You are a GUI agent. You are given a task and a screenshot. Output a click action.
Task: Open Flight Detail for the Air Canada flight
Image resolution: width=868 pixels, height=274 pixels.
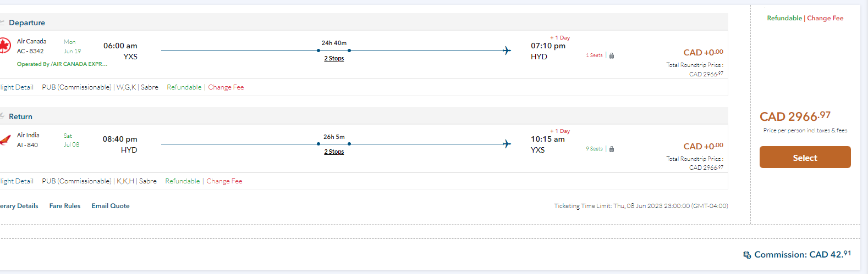[x=17, y=87]
